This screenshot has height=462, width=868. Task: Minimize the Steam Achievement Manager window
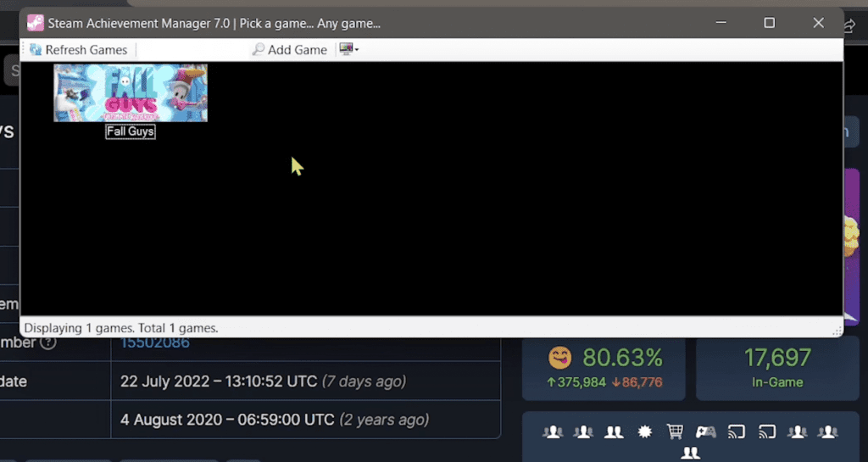coord(721,23)
